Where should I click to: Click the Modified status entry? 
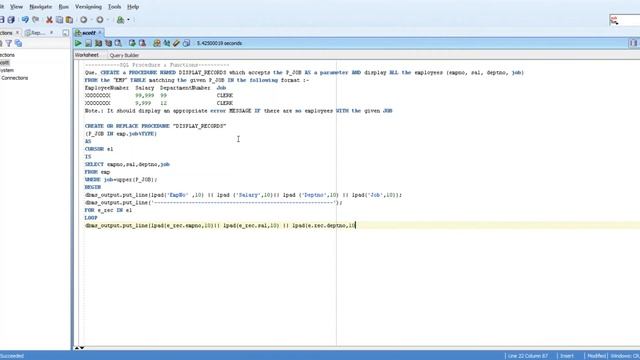(596, 356)
